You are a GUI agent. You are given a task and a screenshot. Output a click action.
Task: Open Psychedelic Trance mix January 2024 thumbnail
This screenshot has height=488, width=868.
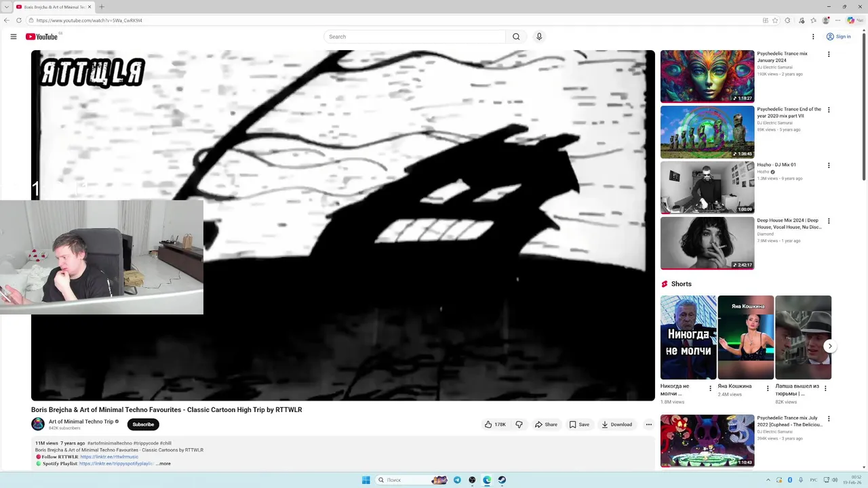707,76
